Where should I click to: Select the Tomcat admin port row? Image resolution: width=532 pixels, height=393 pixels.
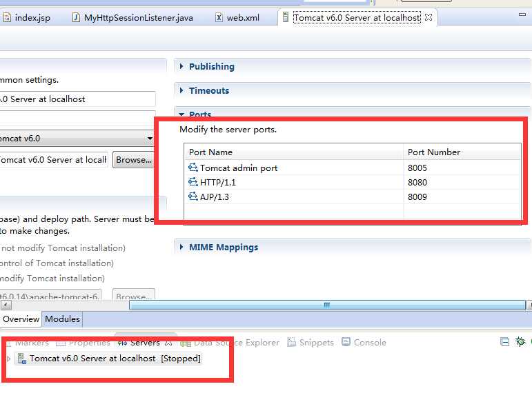pyautogui.click(x=353, y=168)
